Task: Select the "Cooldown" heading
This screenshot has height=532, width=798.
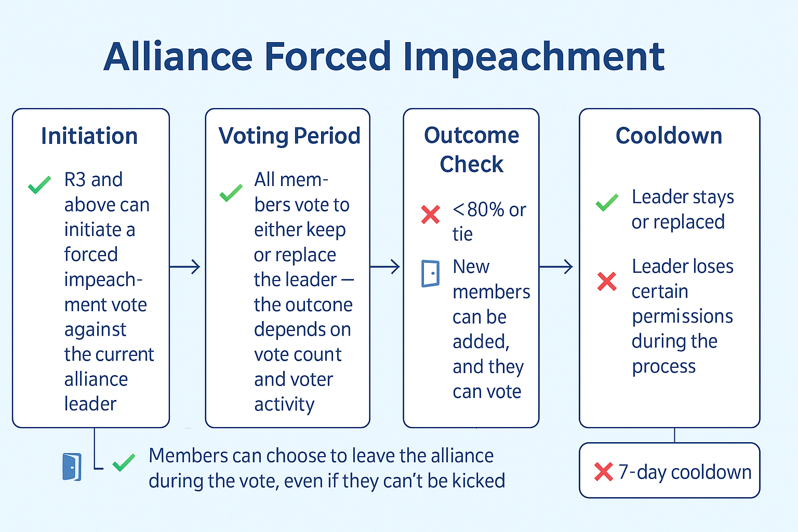Action: [669, 136]
